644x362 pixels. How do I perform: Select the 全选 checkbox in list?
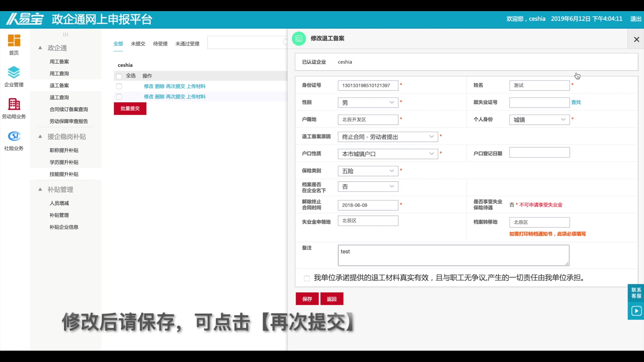119,76
